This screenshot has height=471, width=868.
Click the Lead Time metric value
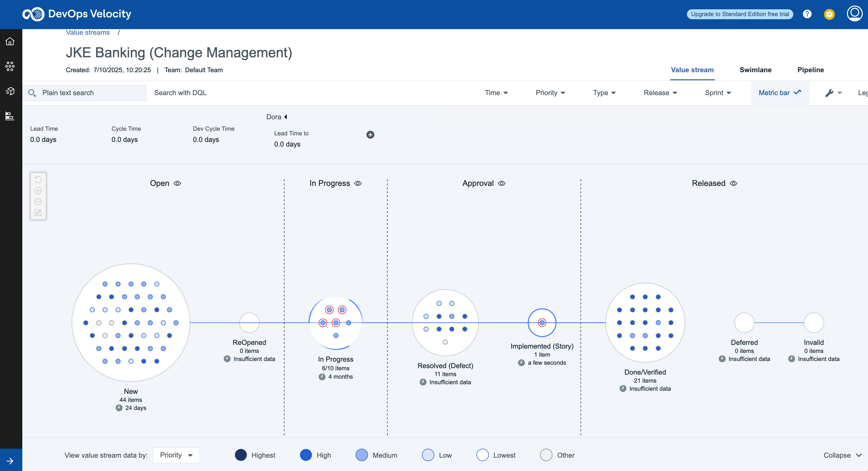point(43,139)
